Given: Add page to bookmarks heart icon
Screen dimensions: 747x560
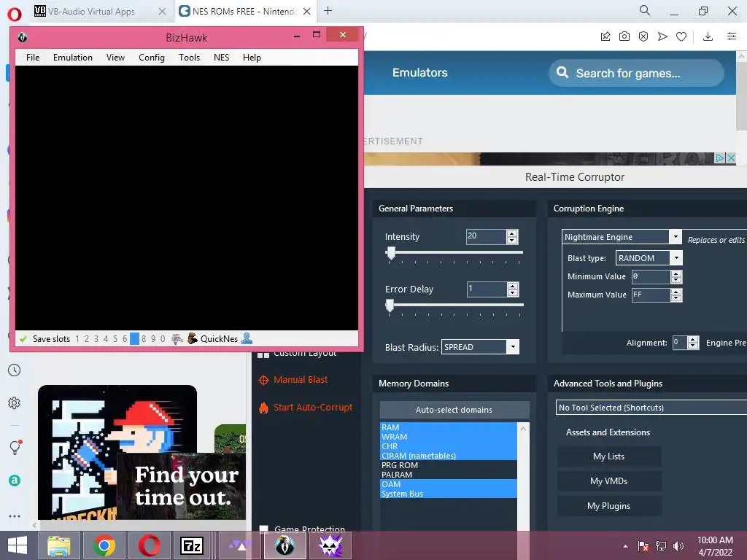Looking at the screenshot, I should [681, 36].
